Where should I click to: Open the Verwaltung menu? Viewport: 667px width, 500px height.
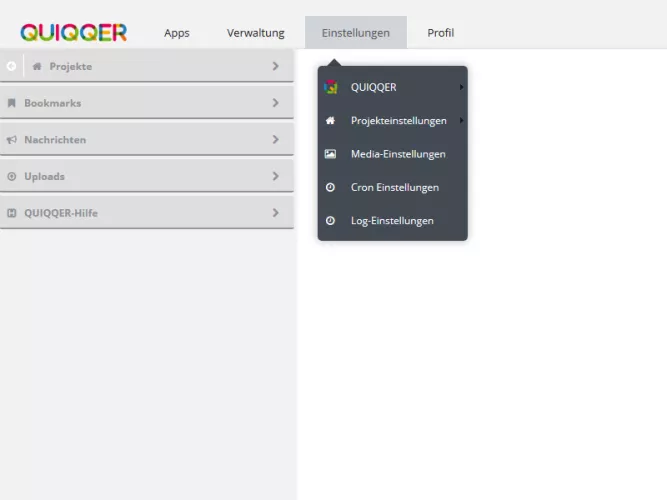[x=255, y=33]
